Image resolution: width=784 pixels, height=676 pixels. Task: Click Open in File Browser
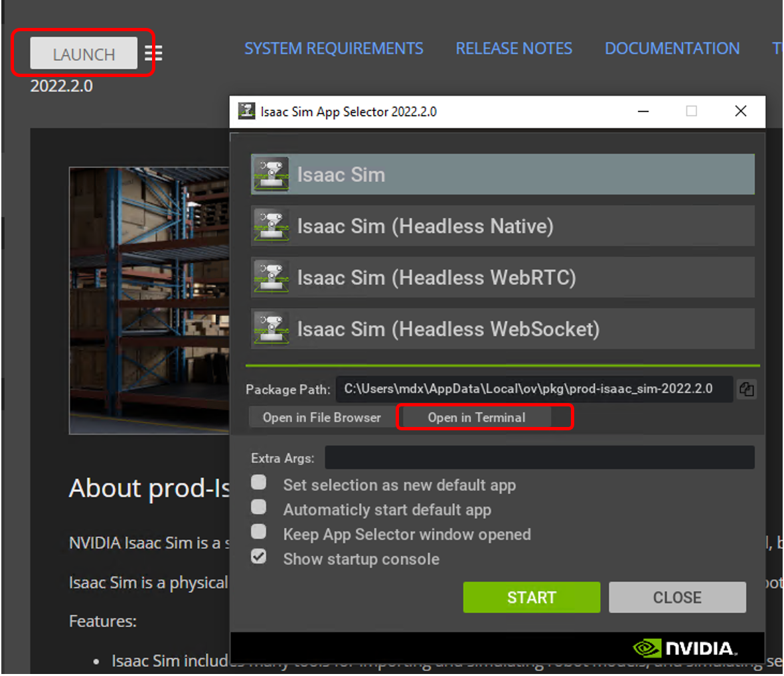click(x=322, y=418)
